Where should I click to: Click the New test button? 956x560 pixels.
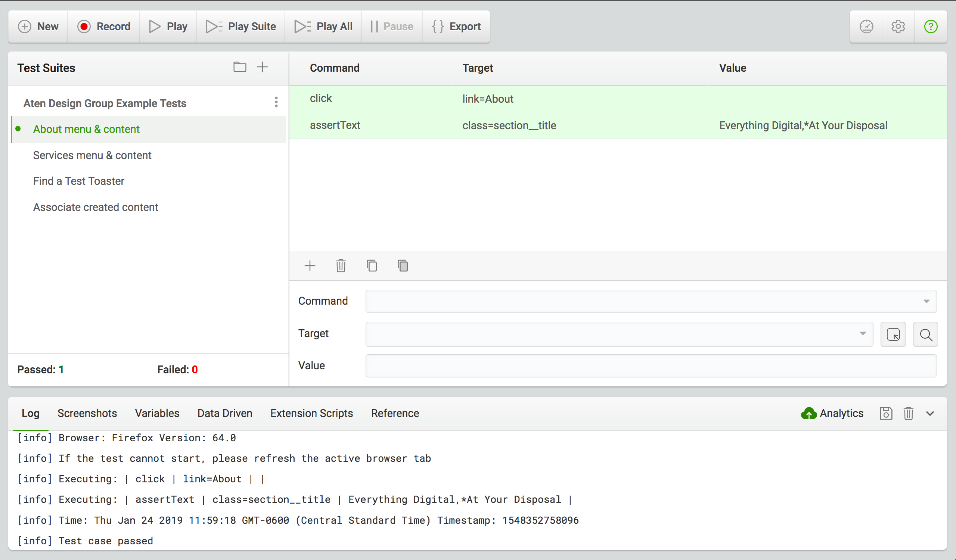[38, 27]
